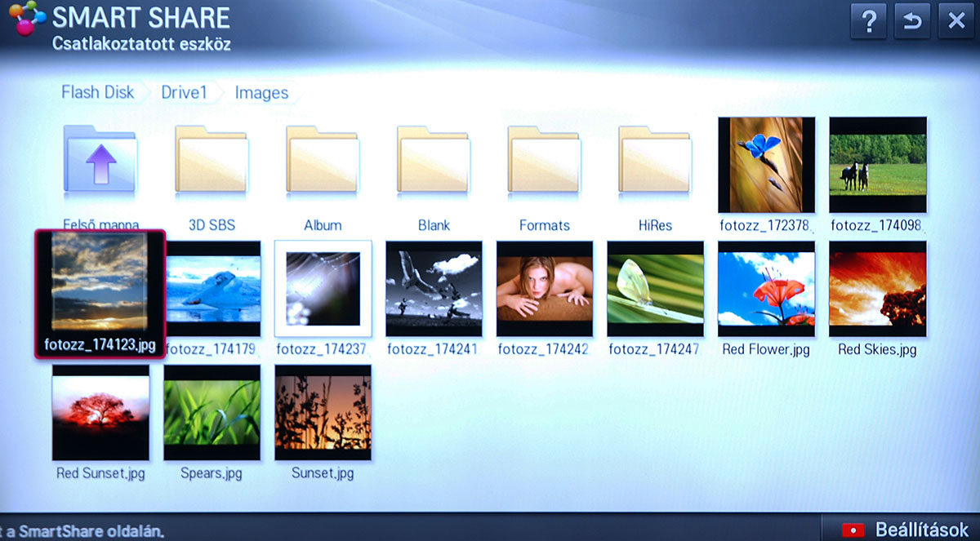
Task: Close the Smart Share window
Action: tap(955, 21)
